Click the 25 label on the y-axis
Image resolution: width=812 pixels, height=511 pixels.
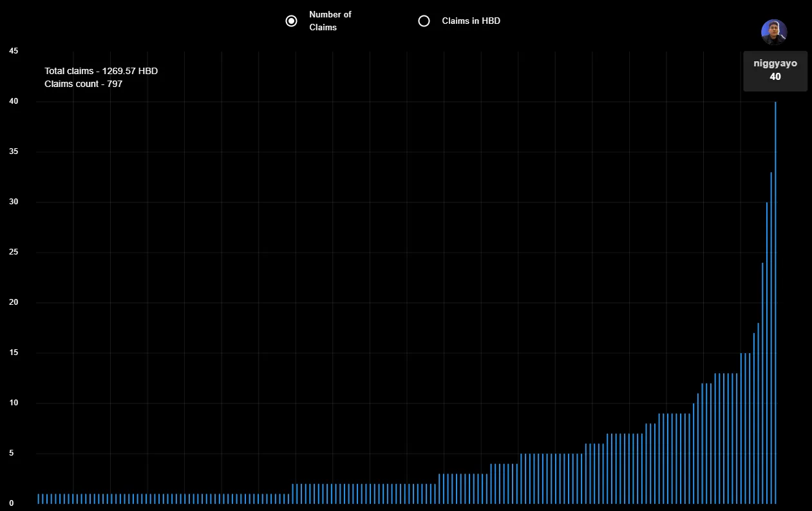click(14, 252)
